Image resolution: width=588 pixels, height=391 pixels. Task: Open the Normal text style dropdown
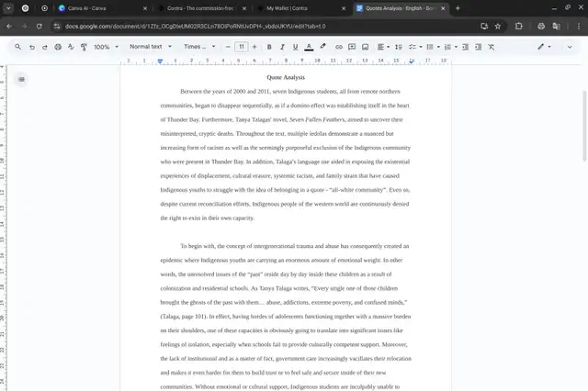151,47
